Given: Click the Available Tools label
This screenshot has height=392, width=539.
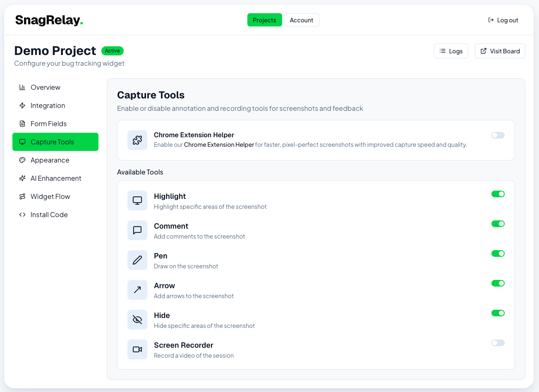Looking at the screenshot, I should [140, 172].
